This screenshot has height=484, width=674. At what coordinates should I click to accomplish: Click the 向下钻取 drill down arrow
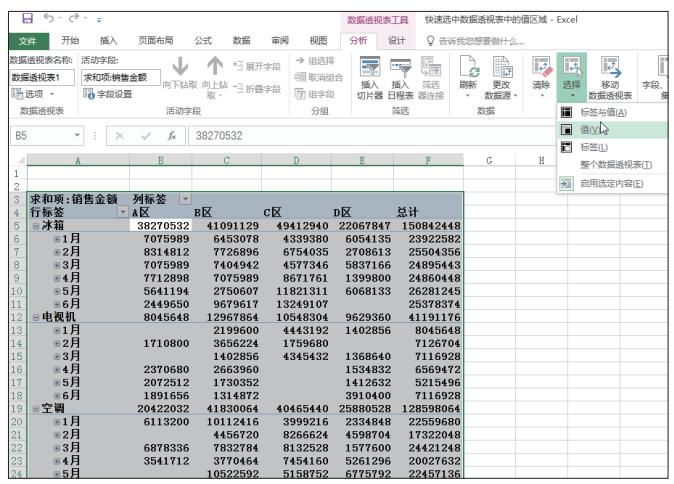coord(180,75)
